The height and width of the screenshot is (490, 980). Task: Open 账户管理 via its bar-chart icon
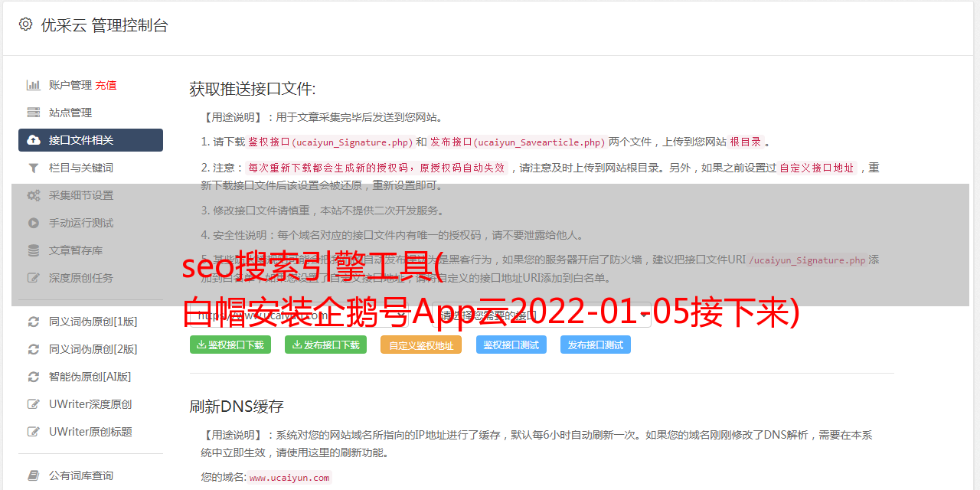(x=34, y=85)
